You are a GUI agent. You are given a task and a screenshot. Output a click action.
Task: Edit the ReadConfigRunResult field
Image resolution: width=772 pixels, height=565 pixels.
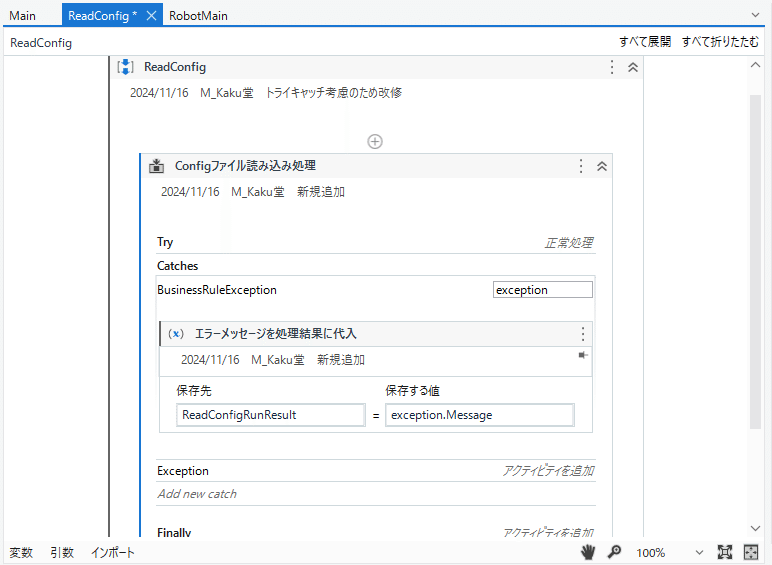271,415
